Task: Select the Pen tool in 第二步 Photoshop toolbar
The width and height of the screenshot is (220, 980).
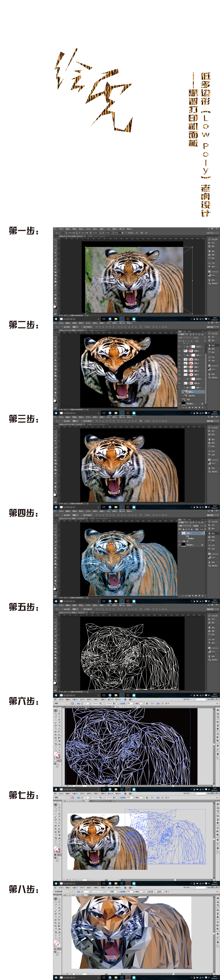Action: pyautogui.click(x=55, y=379)
